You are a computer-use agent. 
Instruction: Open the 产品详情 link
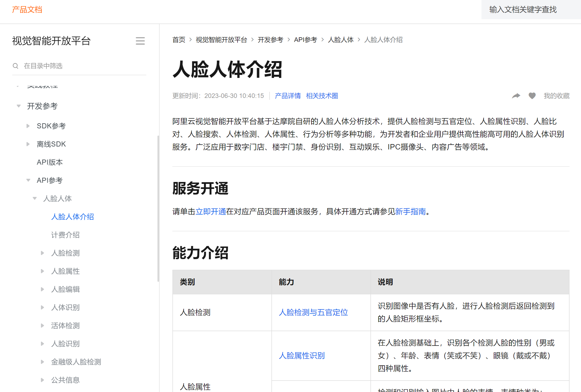point(288,96)
